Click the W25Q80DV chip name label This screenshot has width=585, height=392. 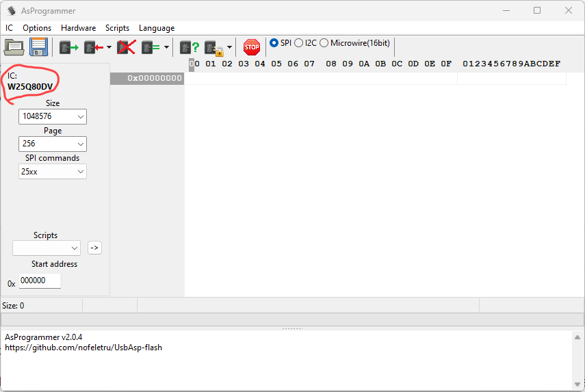point(30,86)
